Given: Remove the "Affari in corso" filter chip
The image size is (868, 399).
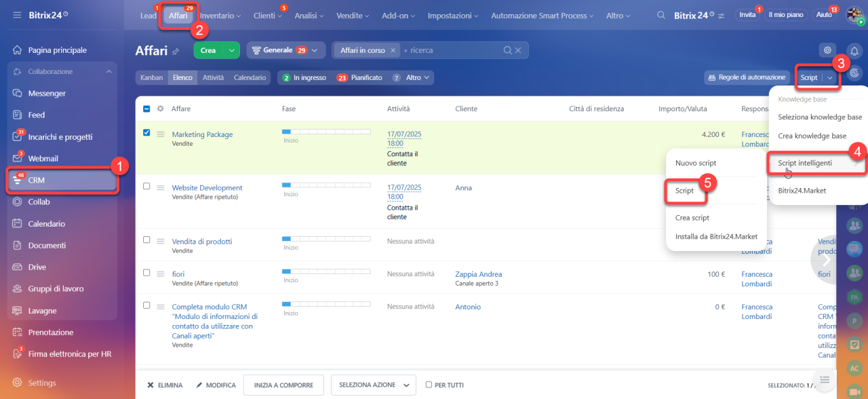Looking at the screenshot, I should (393, 50).
